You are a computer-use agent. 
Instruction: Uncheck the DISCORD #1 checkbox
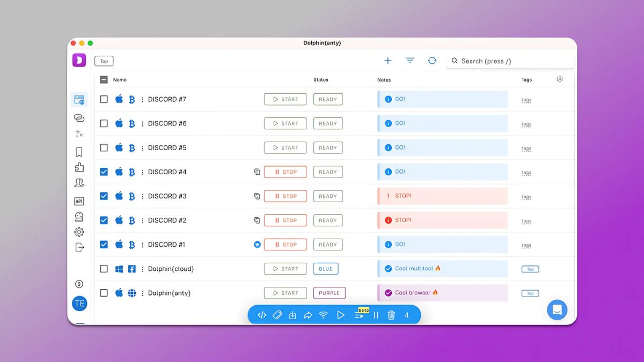[104, 244]
